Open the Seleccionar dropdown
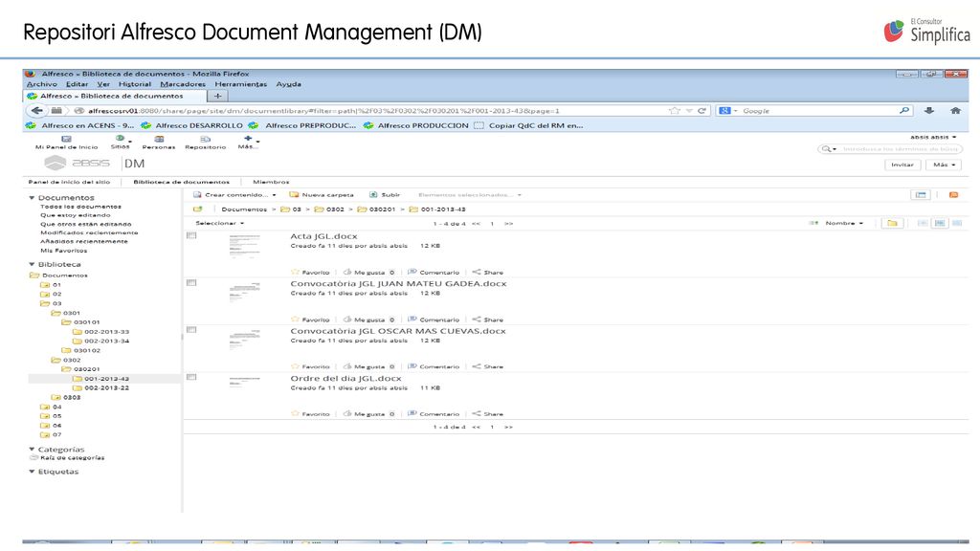This screenshot has height=551, width=980. (219, 223)
